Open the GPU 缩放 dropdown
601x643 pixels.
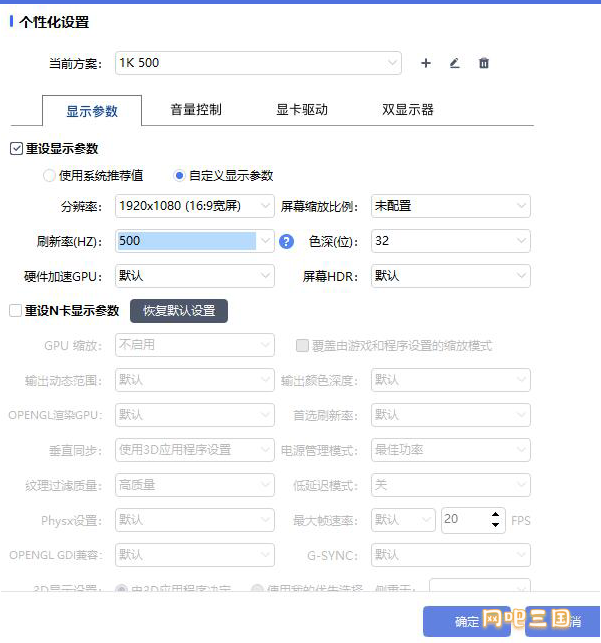[x=195, y=345]
